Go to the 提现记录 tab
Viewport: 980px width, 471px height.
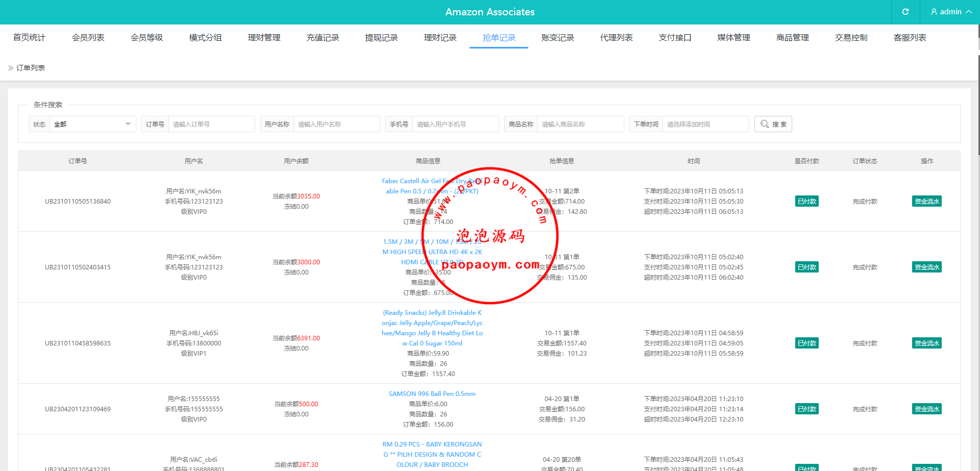click(381, 38)
